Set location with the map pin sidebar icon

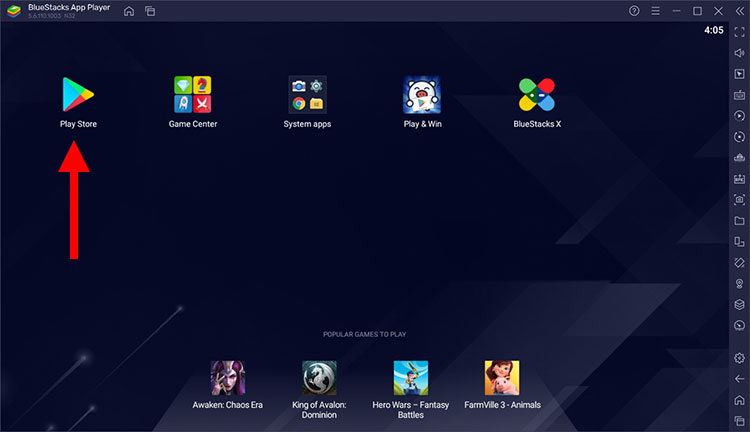coord(739,284)
